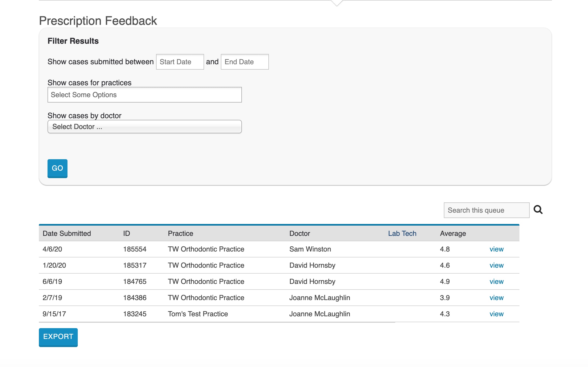View case 185554 for Sam Winston
Screen dimensions: 588x367
[x=496, y=249]
